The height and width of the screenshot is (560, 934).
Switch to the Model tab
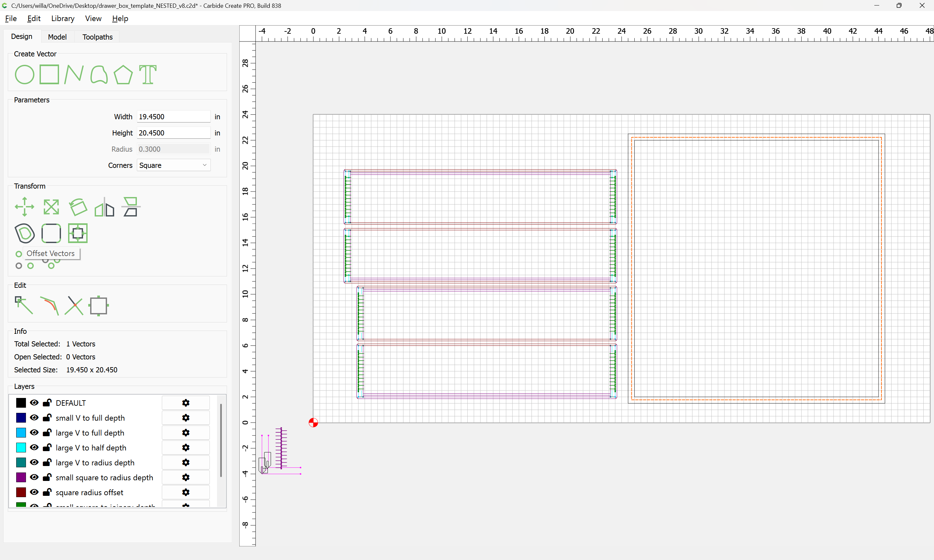click(57, 37)
